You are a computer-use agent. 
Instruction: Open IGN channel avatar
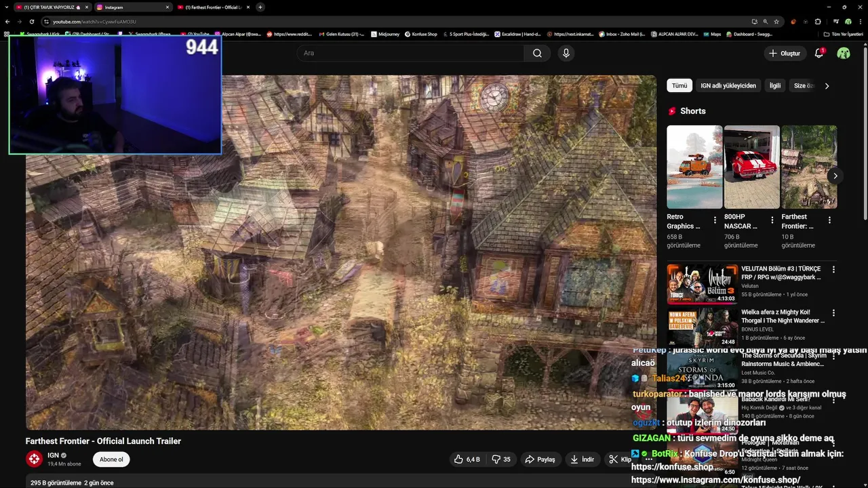coord(34,459)
